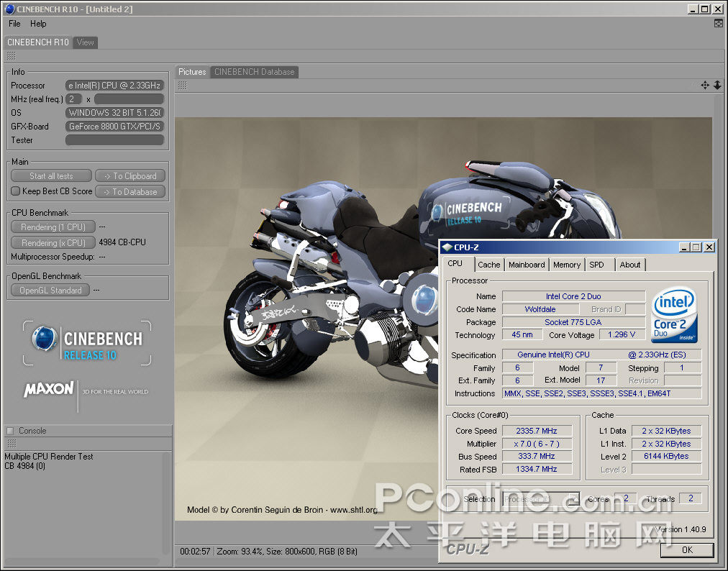Minimize the CPU-Z window
The width and height of the screenshot is (728, 571).
coord(684,247)
